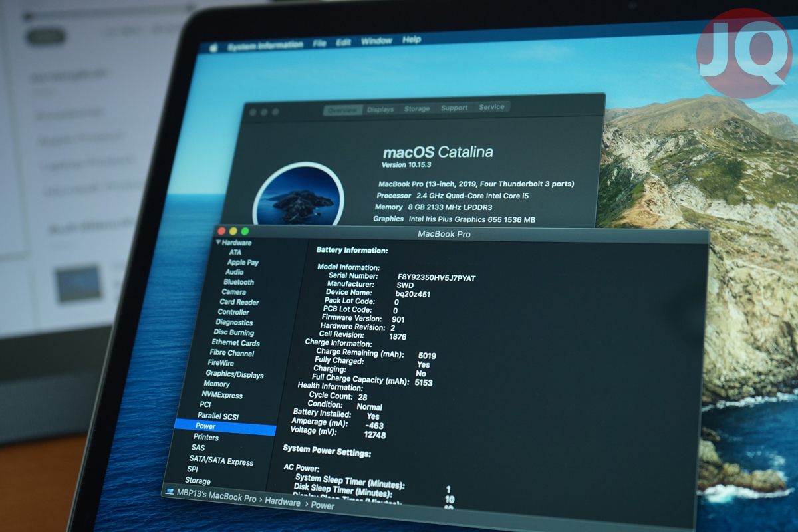Select SAS in the sidebar
This screenshot has height=532, width=798.
coord(198,448)
